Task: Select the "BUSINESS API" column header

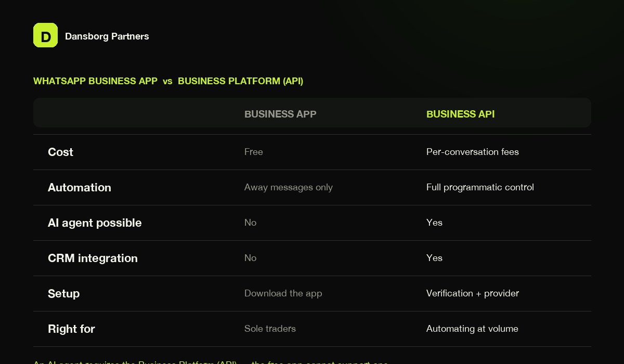Action: pos(460,114)
